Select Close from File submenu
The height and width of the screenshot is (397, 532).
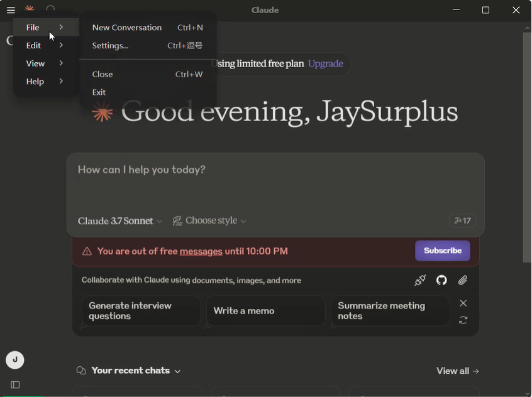point(148,74)
